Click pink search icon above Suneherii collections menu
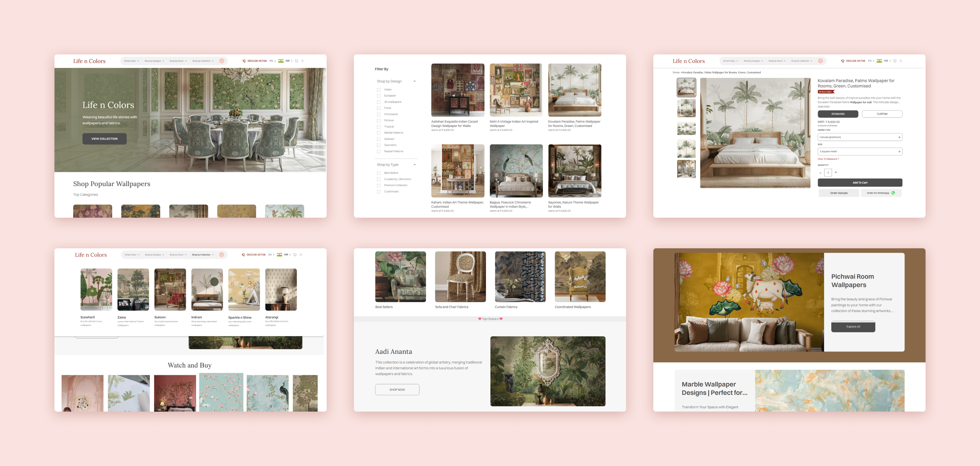 click(222, 254)
